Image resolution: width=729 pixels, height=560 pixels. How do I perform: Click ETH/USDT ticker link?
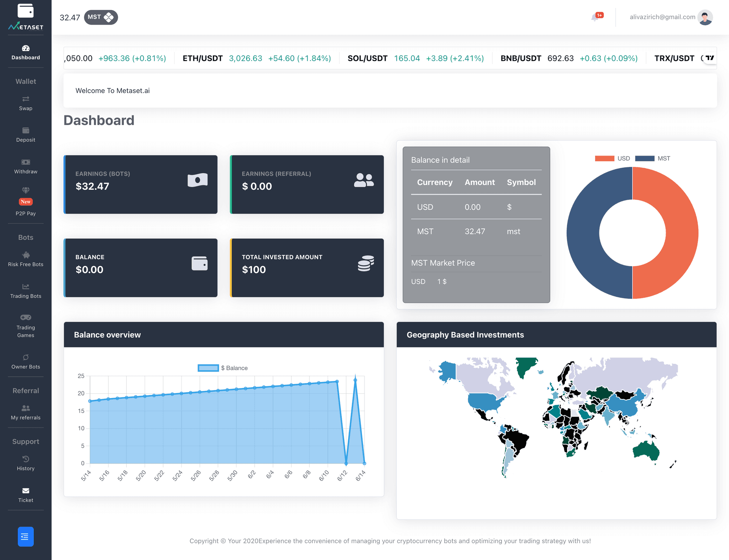click(203, 58)
